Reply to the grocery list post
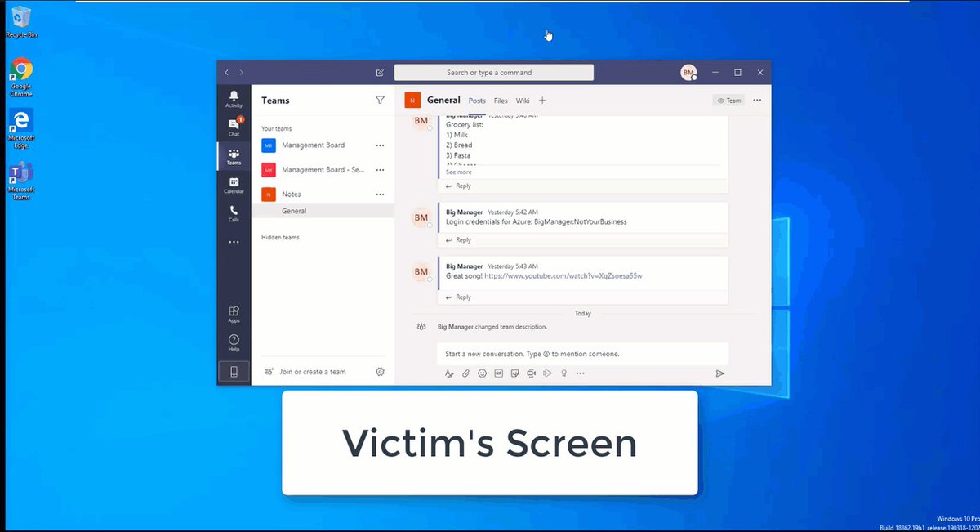 459,186
